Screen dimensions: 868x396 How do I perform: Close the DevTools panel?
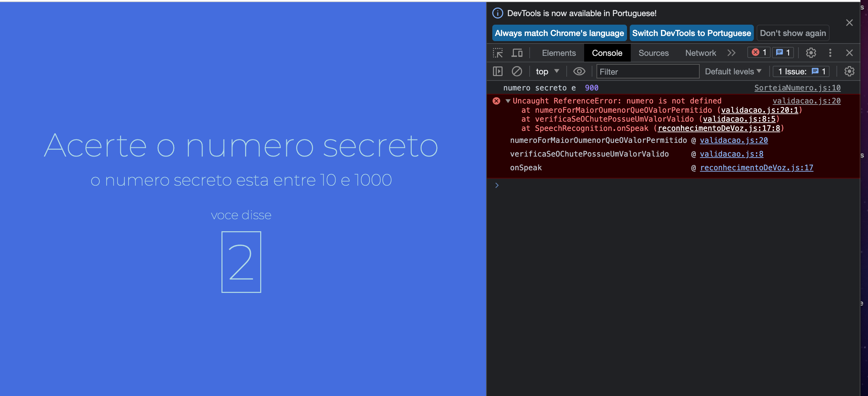coord(849,53)
